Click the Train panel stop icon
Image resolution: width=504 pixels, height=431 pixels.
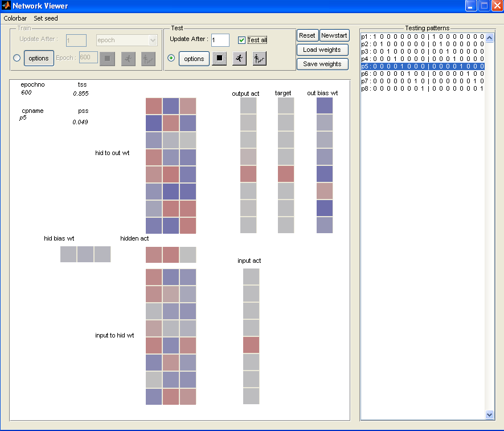(107, 58)
